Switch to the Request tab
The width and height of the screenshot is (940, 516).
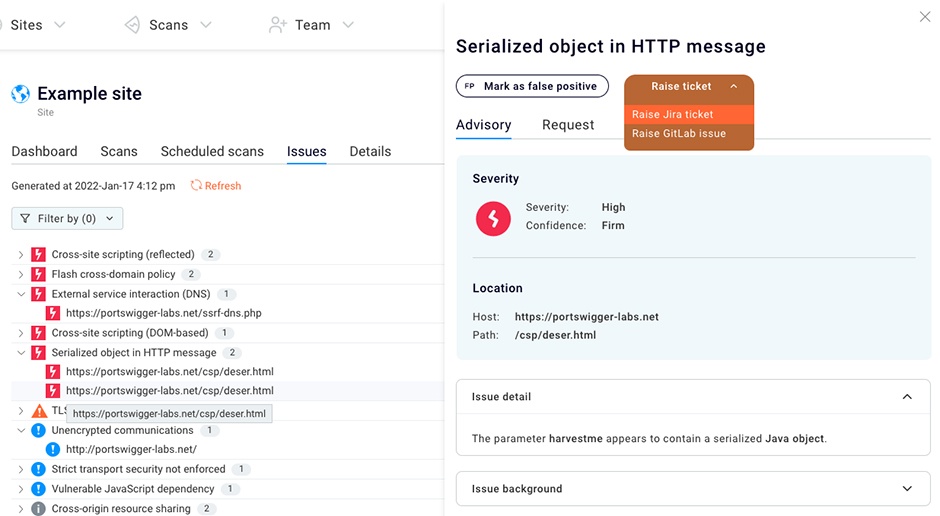click(x=568, y=125)
